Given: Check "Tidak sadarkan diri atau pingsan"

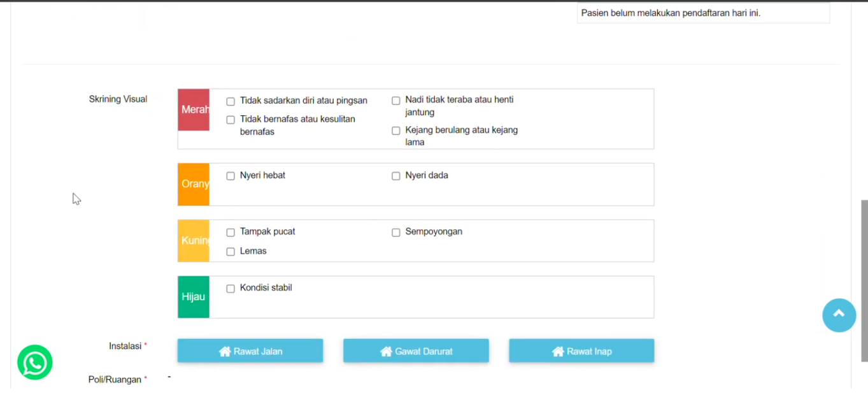Looking at the screenshot, I should click(x=231, y=101).
